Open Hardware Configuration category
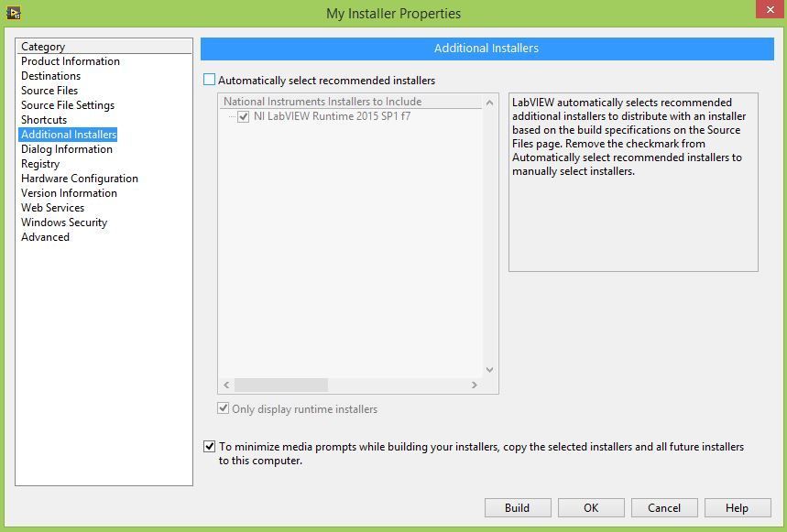 click(x=80, y=179)
